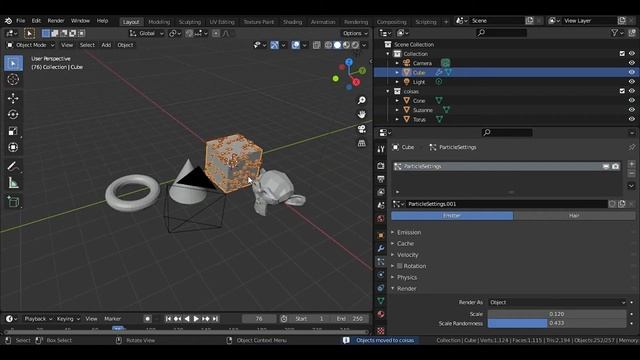640x360 pixels.
Task: Select the Measure tool
Action: point(13,183)
